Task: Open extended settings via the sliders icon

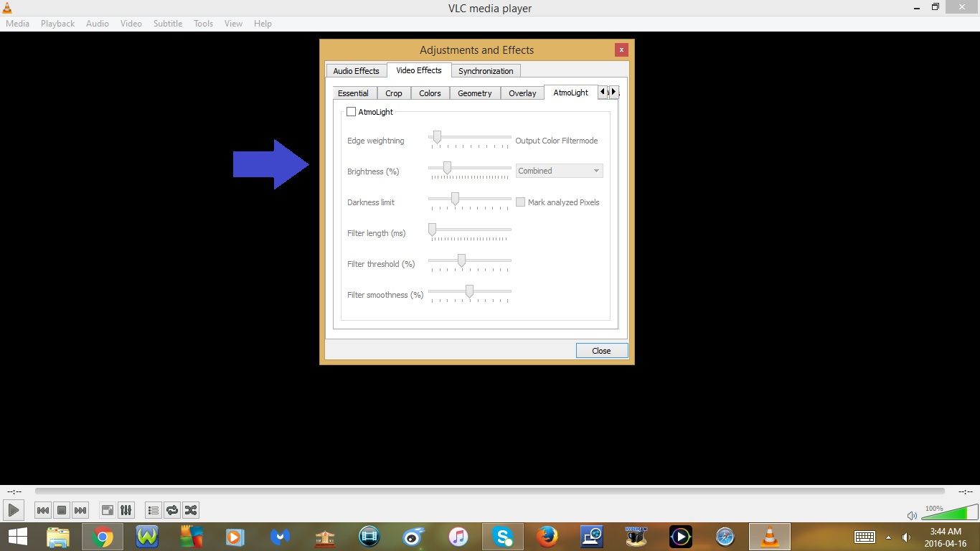Action: (x=126, y=510)
